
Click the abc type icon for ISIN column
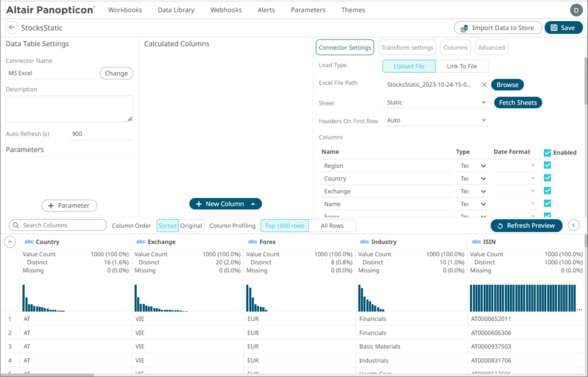[x=476, y=242]
